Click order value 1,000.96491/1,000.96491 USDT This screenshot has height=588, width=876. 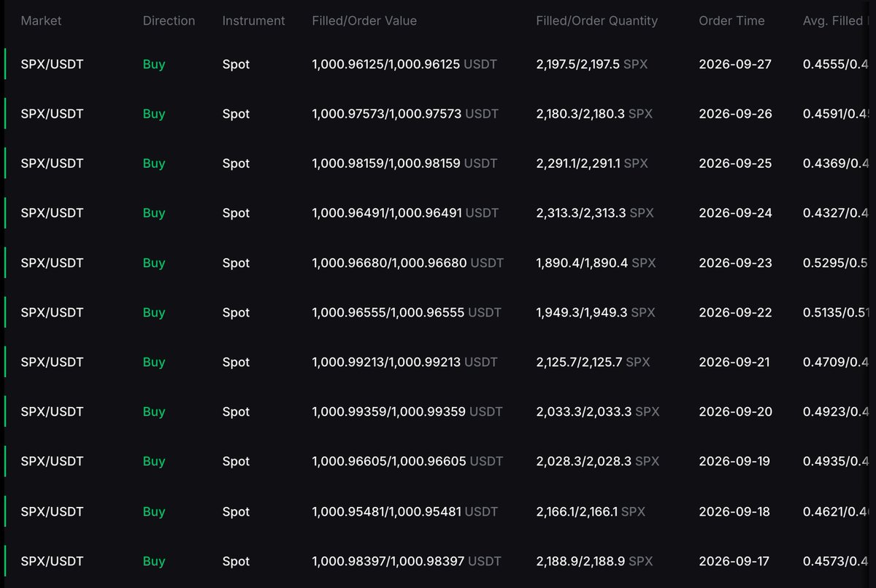pyautogui.click(x=405, y=213)
